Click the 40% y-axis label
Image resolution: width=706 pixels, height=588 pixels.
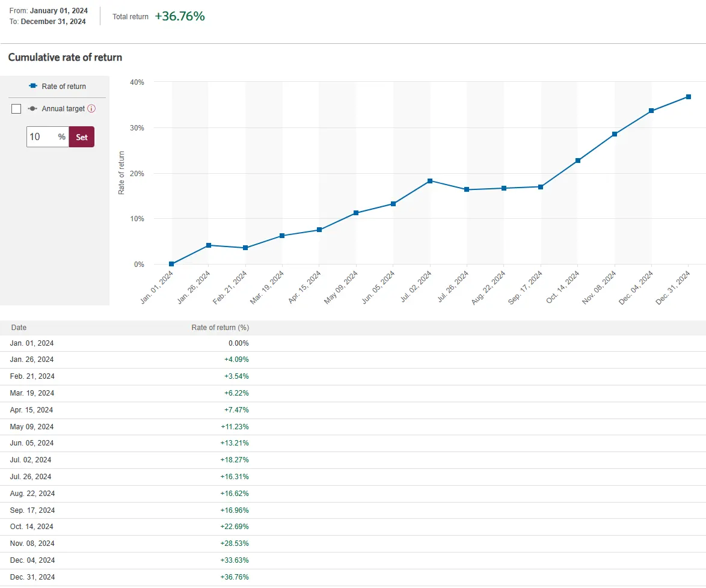tap(137, 82)
